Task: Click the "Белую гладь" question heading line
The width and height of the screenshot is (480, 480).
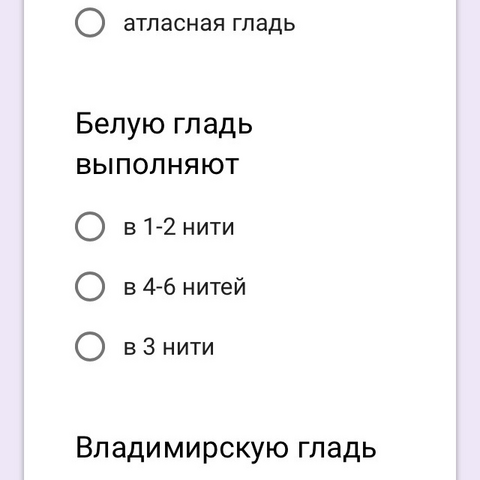Action: coord(164,125)
